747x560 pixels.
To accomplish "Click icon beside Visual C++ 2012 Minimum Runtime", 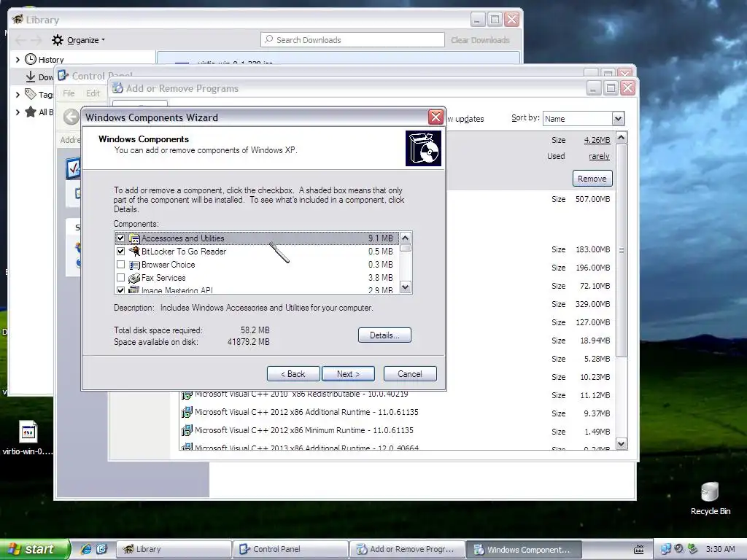I will pyautogui.click(x=187, y=430).
